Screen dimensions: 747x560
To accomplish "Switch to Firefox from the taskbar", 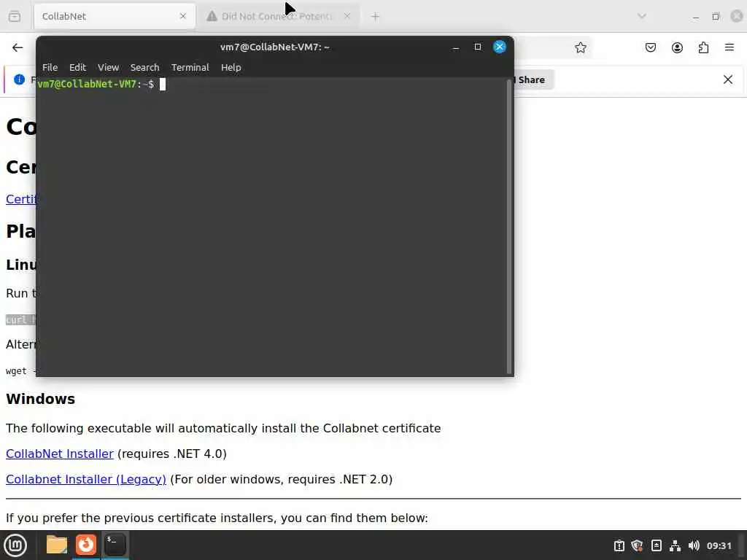I will [x=86, y=545].
